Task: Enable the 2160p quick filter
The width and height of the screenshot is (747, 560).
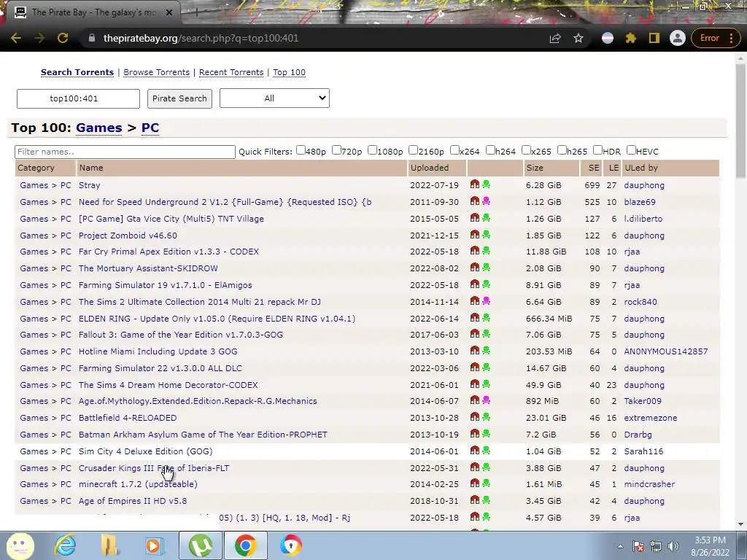Action: coord(413,150)
